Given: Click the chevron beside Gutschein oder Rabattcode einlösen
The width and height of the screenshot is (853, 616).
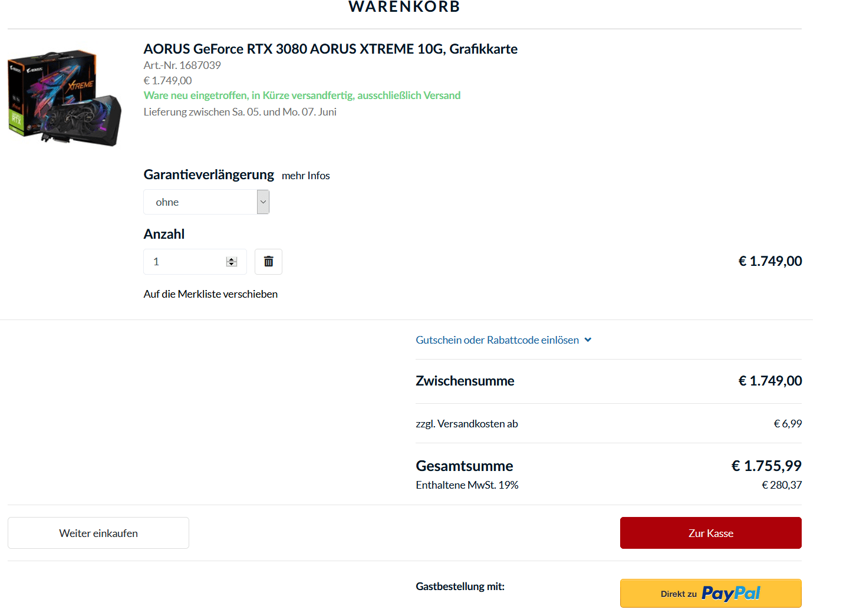Looking at the screenshot, I should pos(588,340).
